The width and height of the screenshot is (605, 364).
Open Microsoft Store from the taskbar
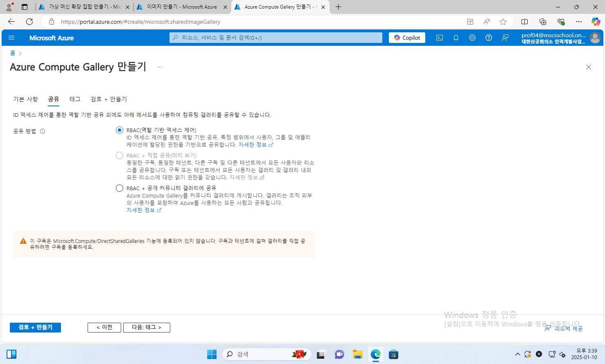[x=394, y=354]
